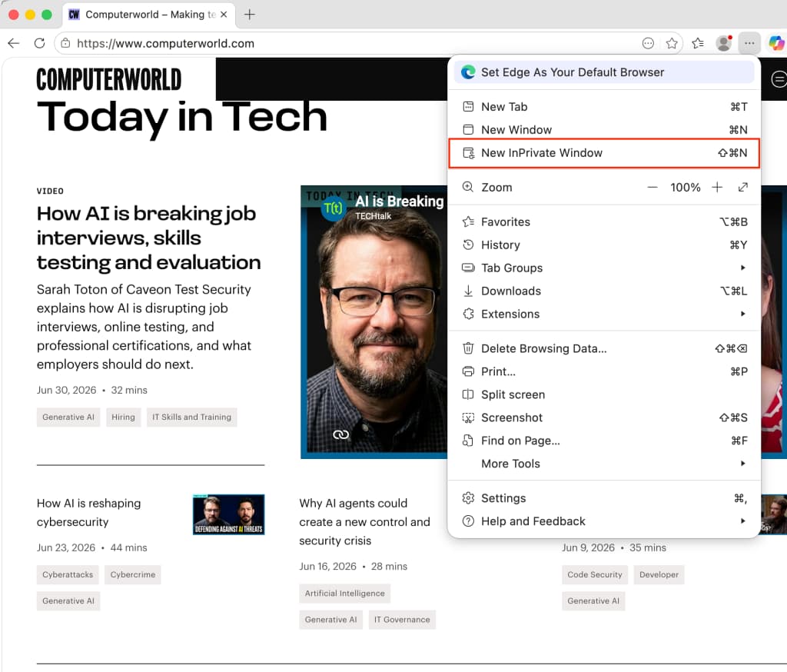Viewport: 787px width, 672px height.
Task: Click the Generative AI tag under Jun 30 article
Action: point(68,417)
